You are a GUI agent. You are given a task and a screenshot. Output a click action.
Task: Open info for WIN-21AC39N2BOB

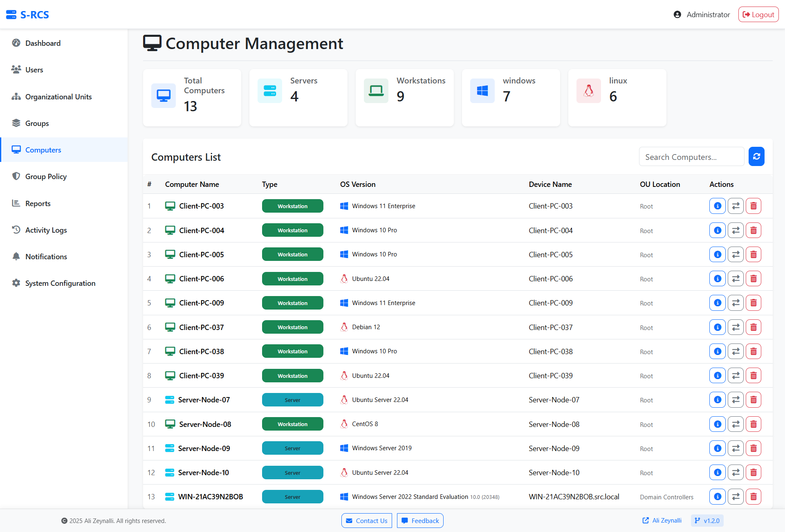click(x=717, y=497)
